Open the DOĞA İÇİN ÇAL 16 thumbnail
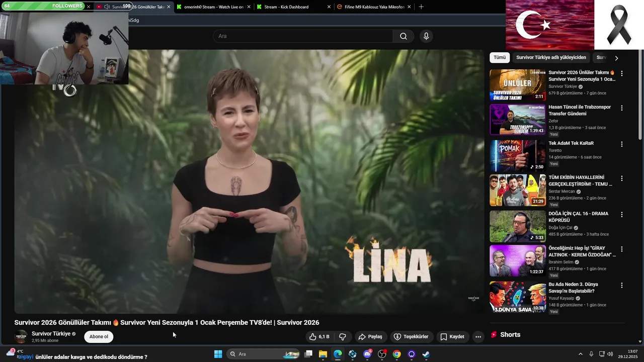Image resolution: width=644 pixels, height=362 pixels. 517,226
